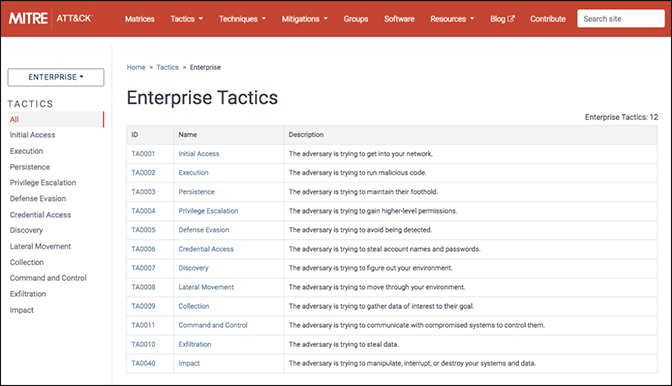Click the Home breadcrumb link
Screen dimensions: 672x386
[136, 67]
